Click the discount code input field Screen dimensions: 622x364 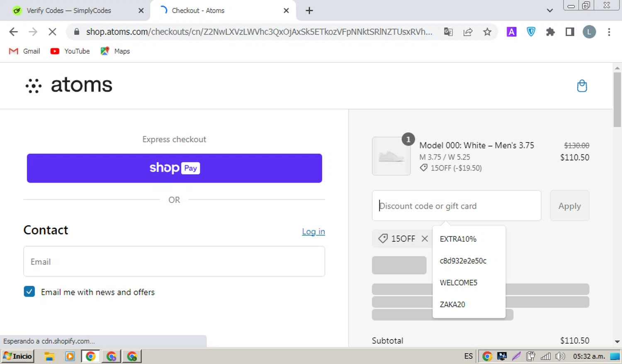(x=457, y=206)
